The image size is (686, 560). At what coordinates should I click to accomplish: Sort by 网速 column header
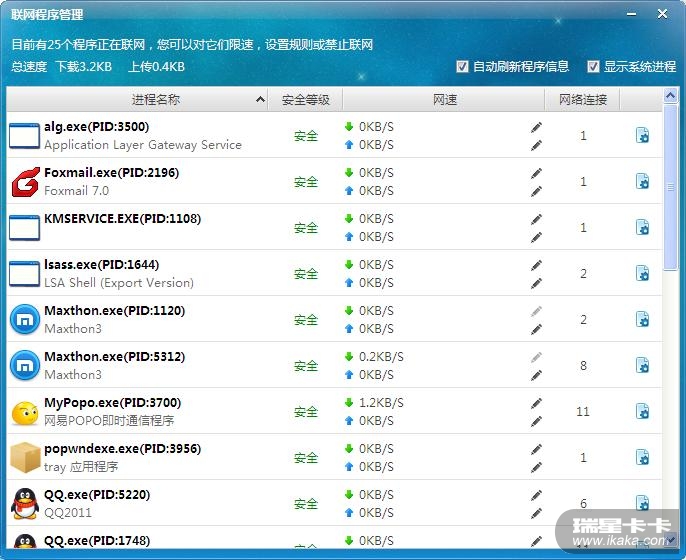tap(444, 99)
